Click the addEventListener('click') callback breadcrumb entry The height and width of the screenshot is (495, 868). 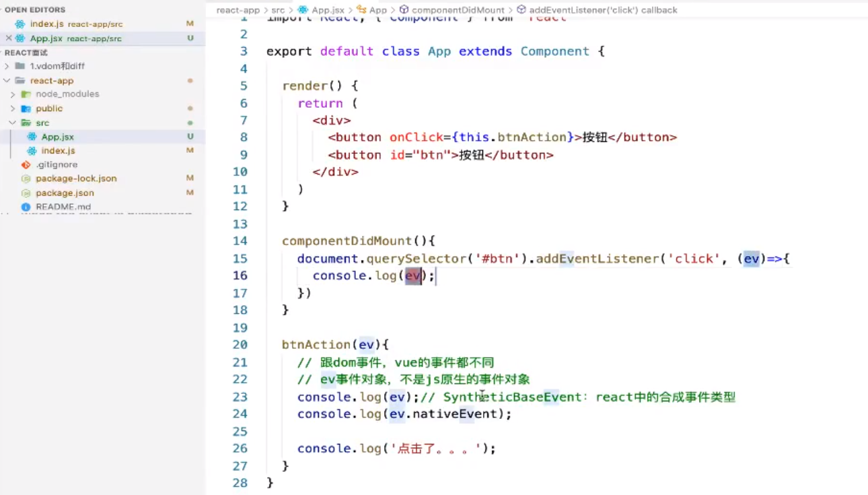[x=603, y=10]
